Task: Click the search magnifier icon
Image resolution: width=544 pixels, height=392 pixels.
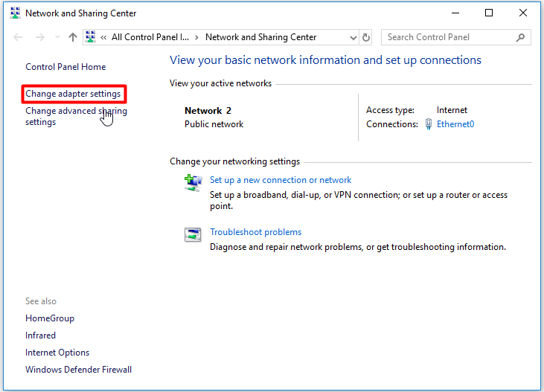Action: [520, 37]
